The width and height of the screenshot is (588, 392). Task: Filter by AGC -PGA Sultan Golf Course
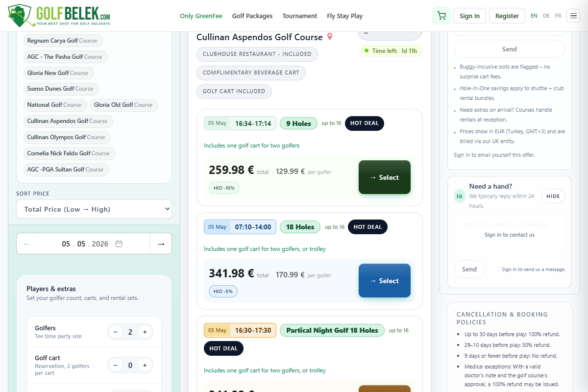coord(66,170)
